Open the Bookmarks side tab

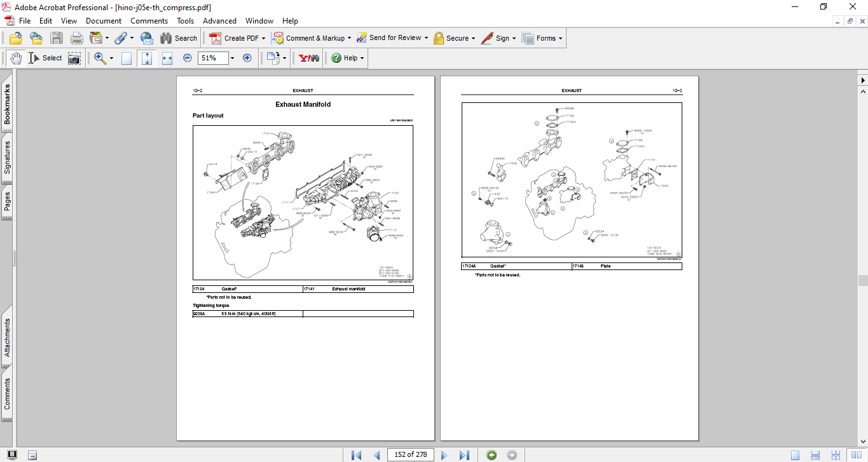pos(7,105)
